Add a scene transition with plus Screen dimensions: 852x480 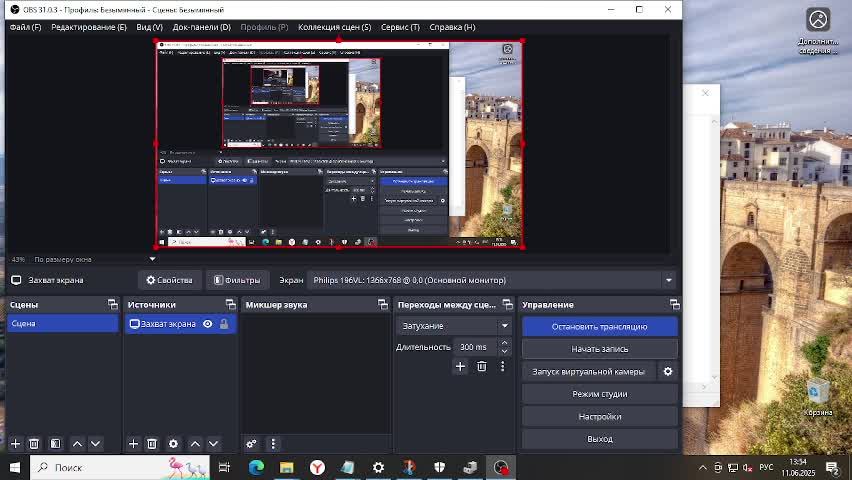(460, 366)
